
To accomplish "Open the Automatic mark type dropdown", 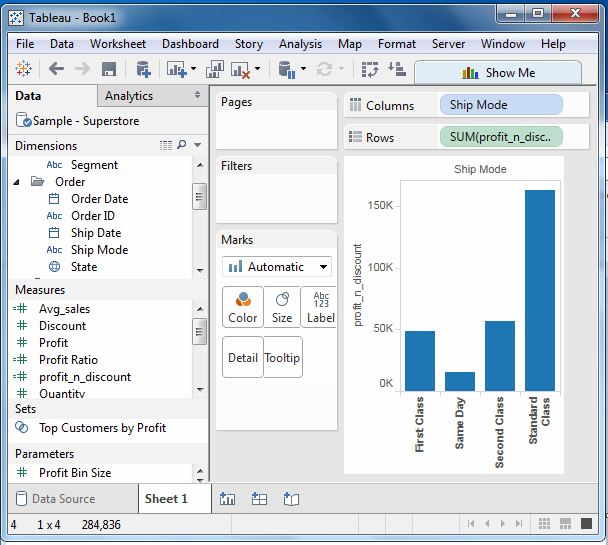I will click(x=277, y=267).
